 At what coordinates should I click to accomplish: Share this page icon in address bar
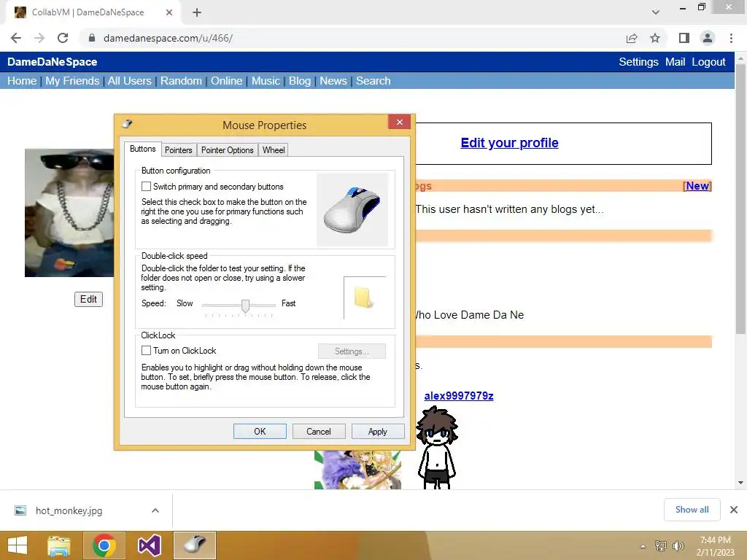(632, 38)
